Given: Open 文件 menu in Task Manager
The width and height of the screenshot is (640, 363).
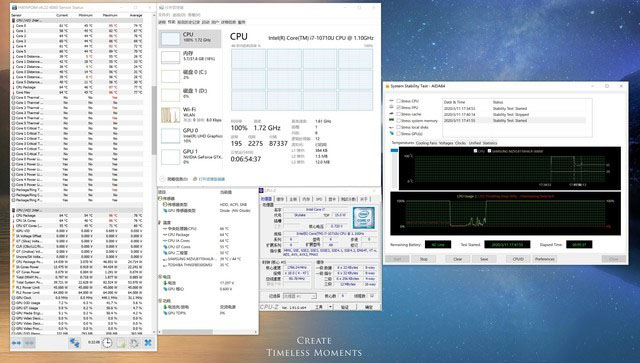Looking at the screenshot, I should pyautogui.click(x=163, y=15).
